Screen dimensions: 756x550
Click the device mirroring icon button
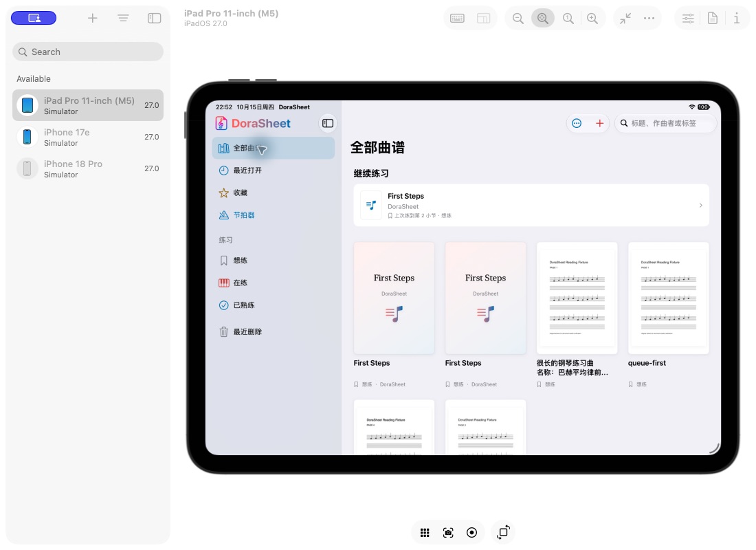(34, 18)
